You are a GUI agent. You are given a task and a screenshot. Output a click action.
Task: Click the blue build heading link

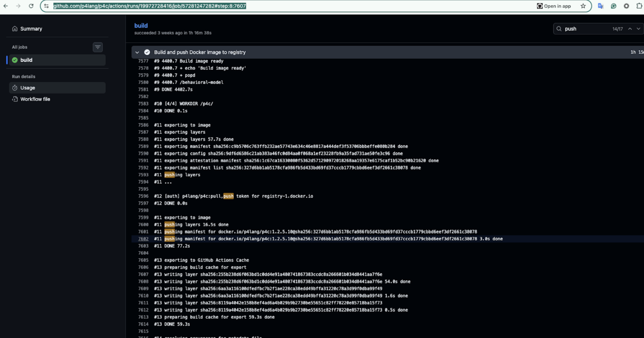click(141, 25)
